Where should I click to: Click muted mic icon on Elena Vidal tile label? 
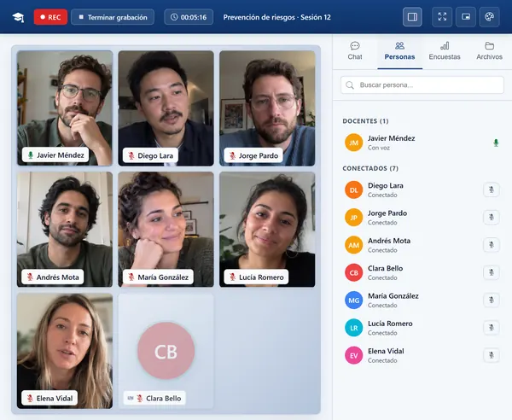pos(30,398)
